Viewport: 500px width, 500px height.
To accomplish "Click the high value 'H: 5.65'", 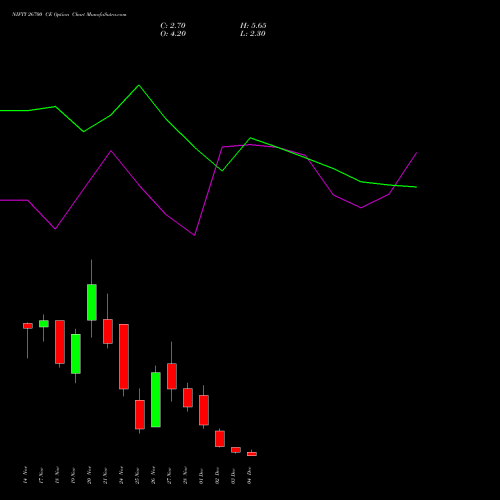I will tap(253, 26).
